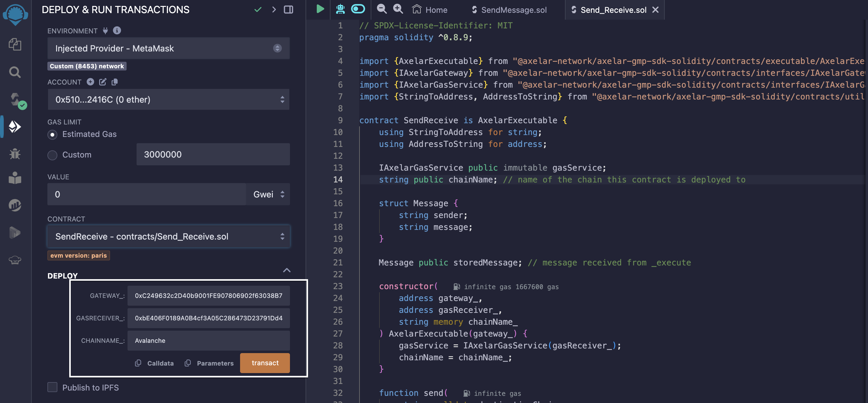The width and height of the screenshot is (868, 403).
Task: Add a new account with plus icon
Action: pos(90,82)
